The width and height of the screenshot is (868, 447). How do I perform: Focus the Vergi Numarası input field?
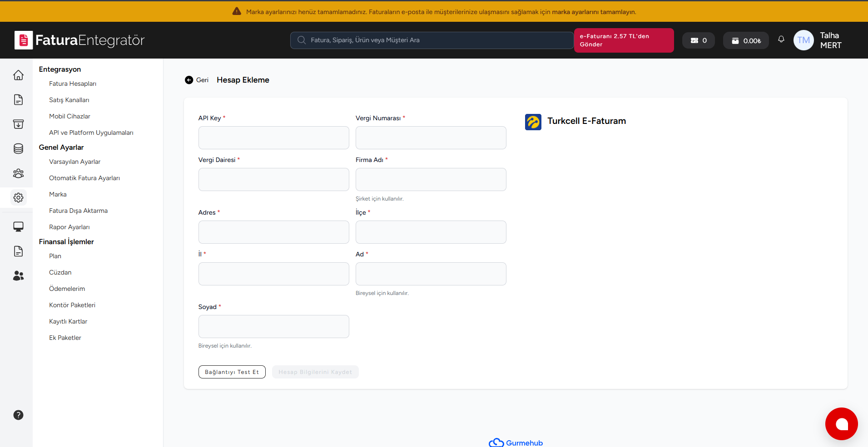[x=431, y=138]
